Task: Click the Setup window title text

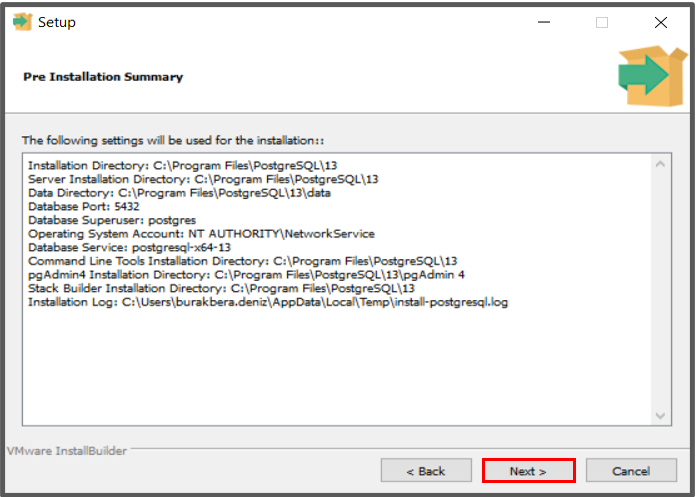Action: 57,22
